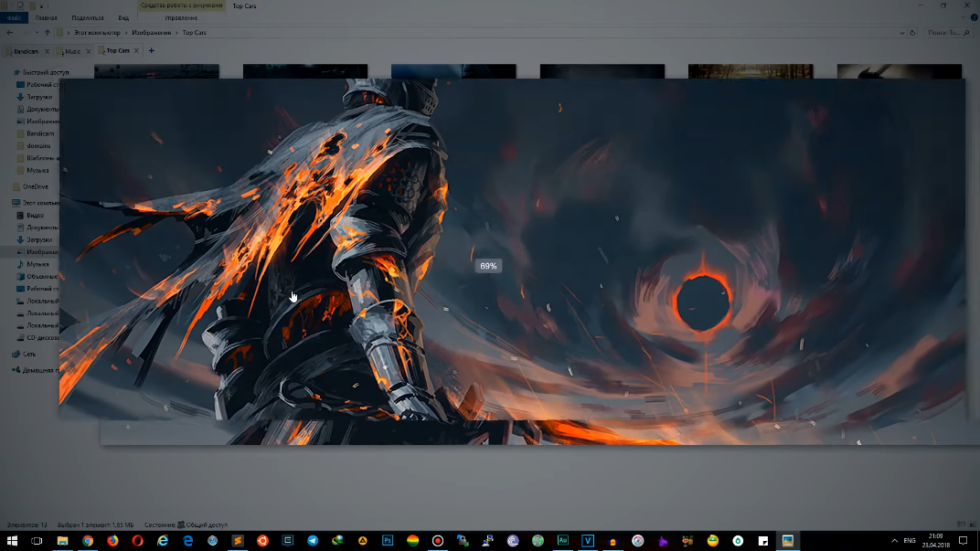Launch Firefox from the taskbar
Viewport: 980px width, 551px height.
click(112, 540)
